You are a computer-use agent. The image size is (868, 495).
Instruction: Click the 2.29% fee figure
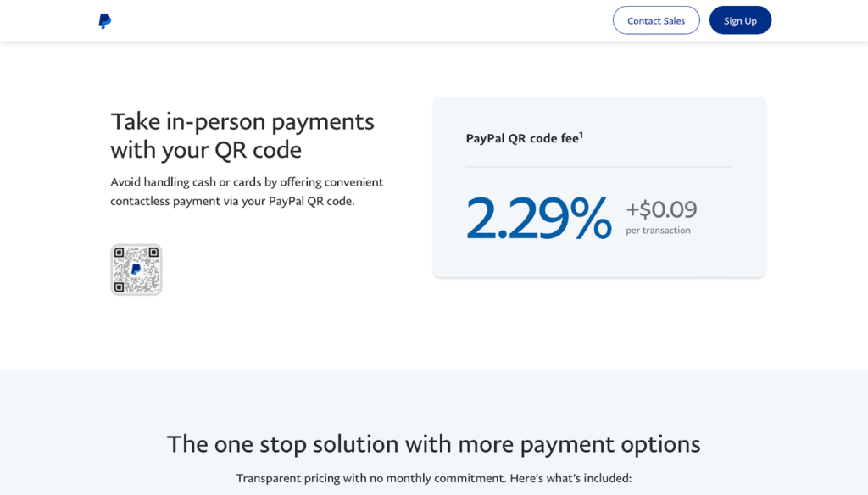point(538,219)
